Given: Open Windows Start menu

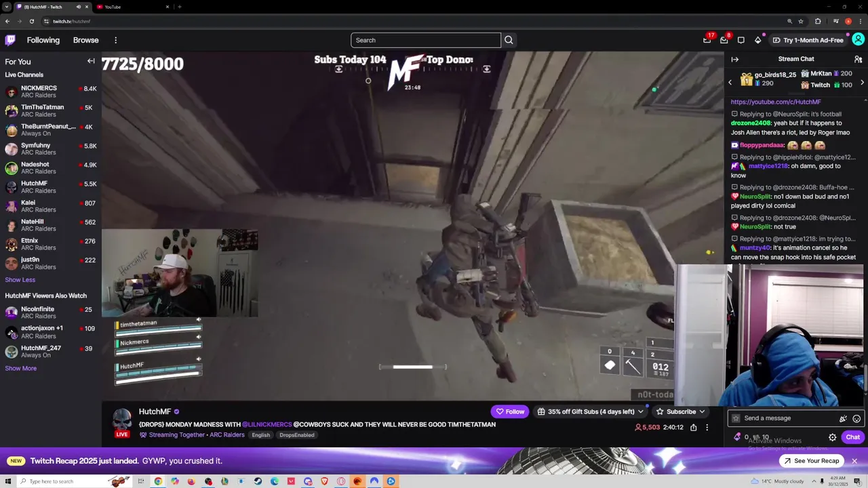Looking at the screenshot, I should (8, 481).
